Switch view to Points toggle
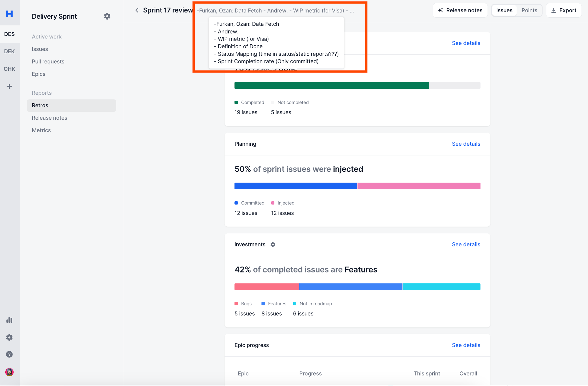588x386 pixels. tap(529, 10)
